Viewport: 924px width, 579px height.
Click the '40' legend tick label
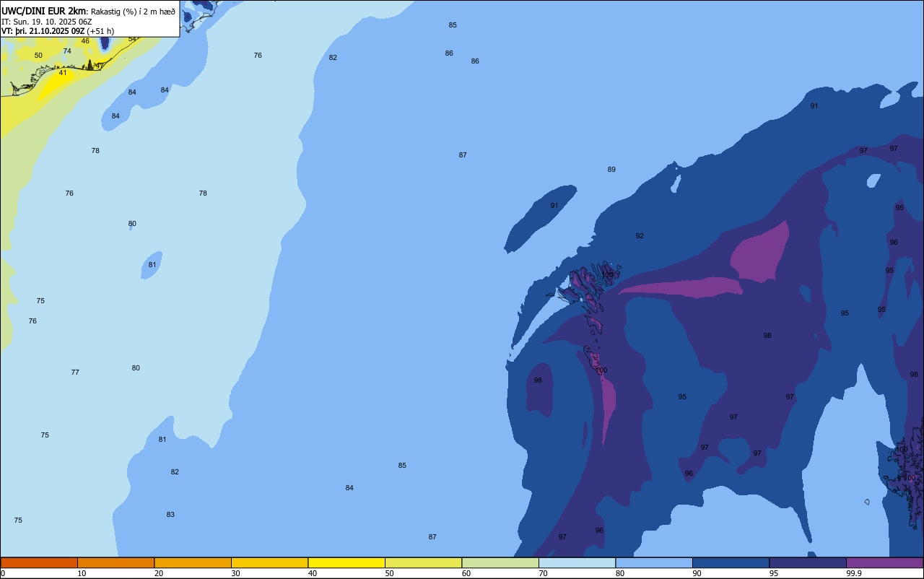(312, 573)
